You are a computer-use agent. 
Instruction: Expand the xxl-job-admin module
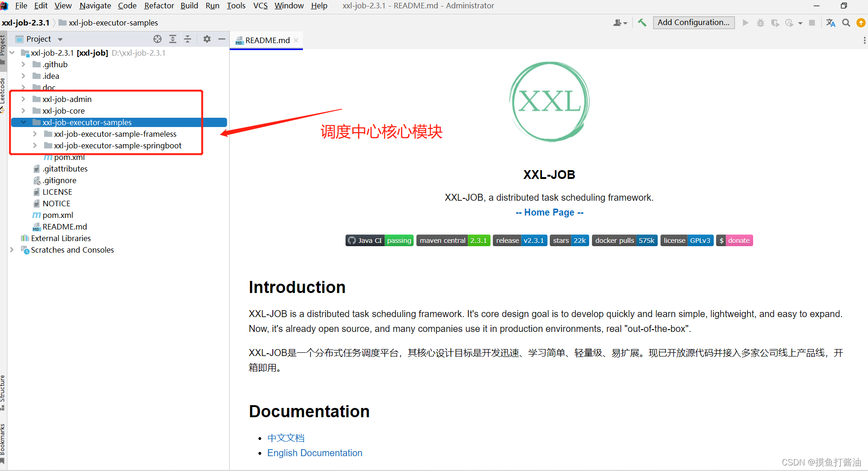pos(23,99)
